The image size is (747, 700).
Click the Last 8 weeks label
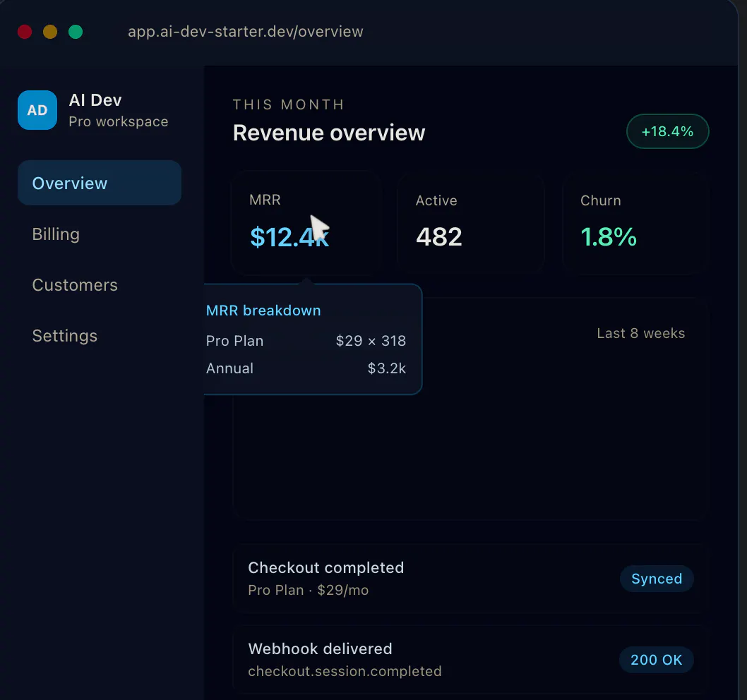pos(641,333)
